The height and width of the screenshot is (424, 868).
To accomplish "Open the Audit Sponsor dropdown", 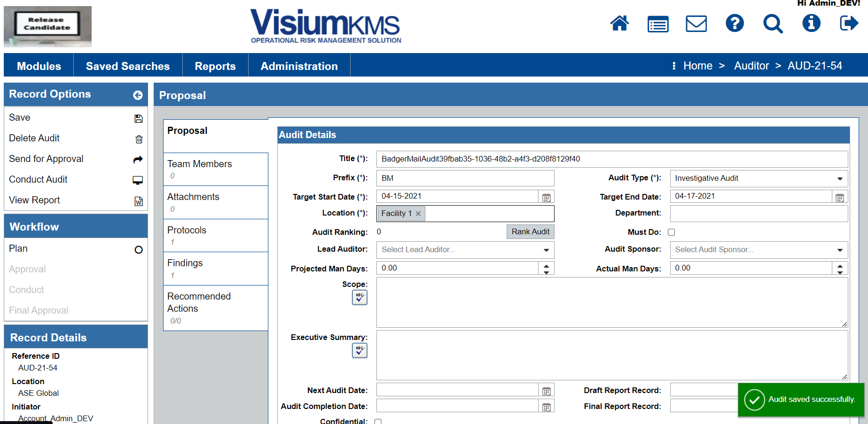I will click(x=840, y=250).
